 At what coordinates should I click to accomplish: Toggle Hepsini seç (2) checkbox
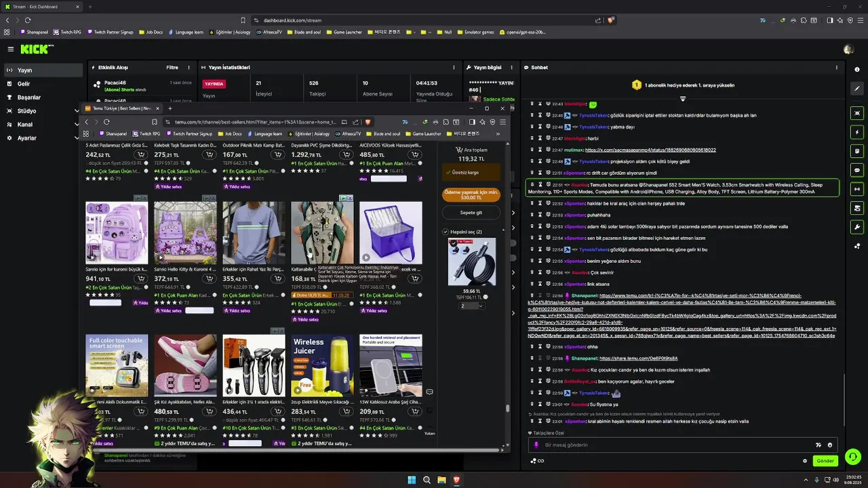[446, 232]
